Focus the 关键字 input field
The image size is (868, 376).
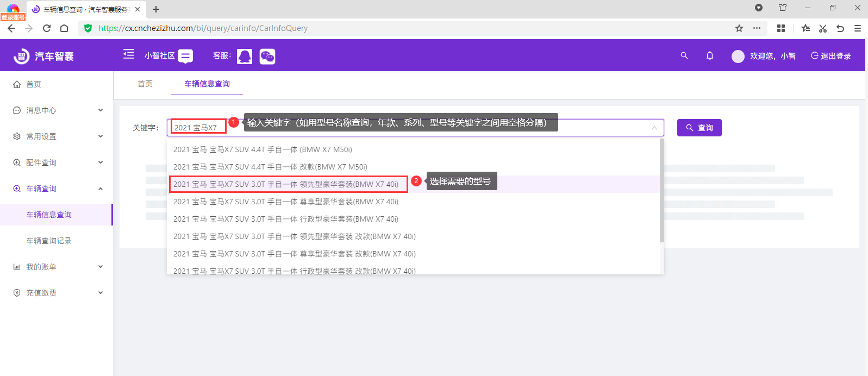point(415,128)
